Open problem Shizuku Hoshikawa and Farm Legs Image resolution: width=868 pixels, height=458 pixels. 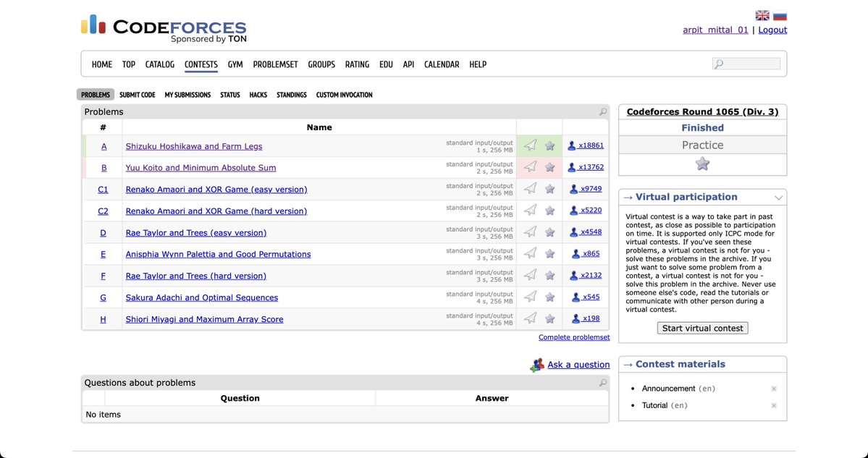(194, 146)
